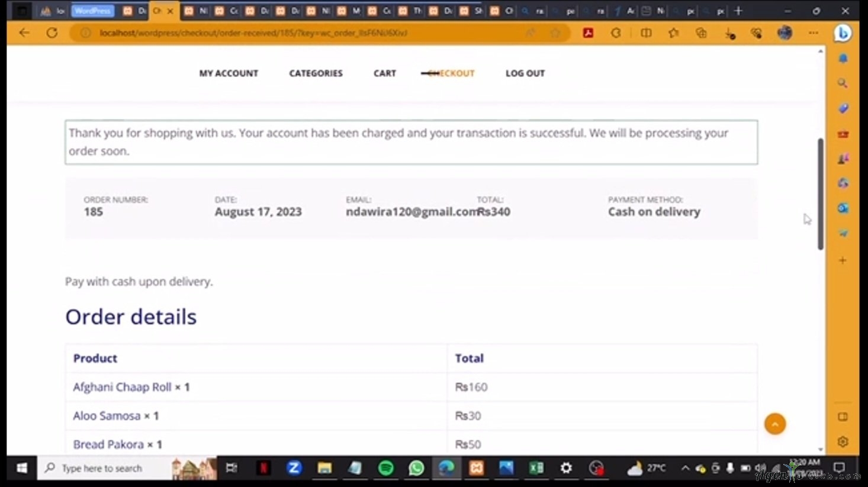868x487 pixels.
Task: Select LOG OUT in the navigation
Action: tap(525, 73)
